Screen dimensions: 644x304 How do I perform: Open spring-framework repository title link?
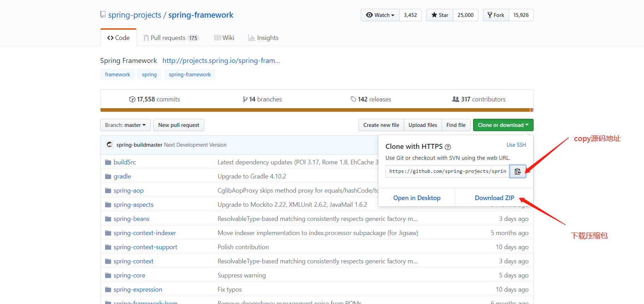201,15
